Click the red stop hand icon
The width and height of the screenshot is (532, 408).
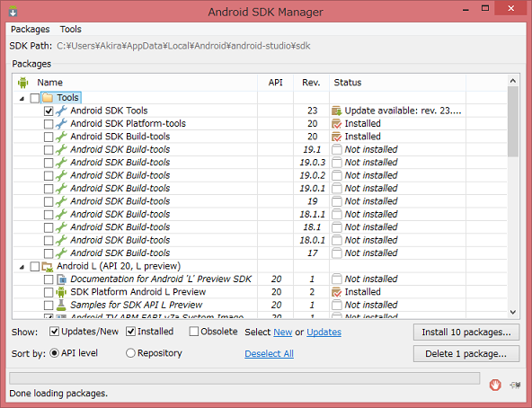coord(495,385)
